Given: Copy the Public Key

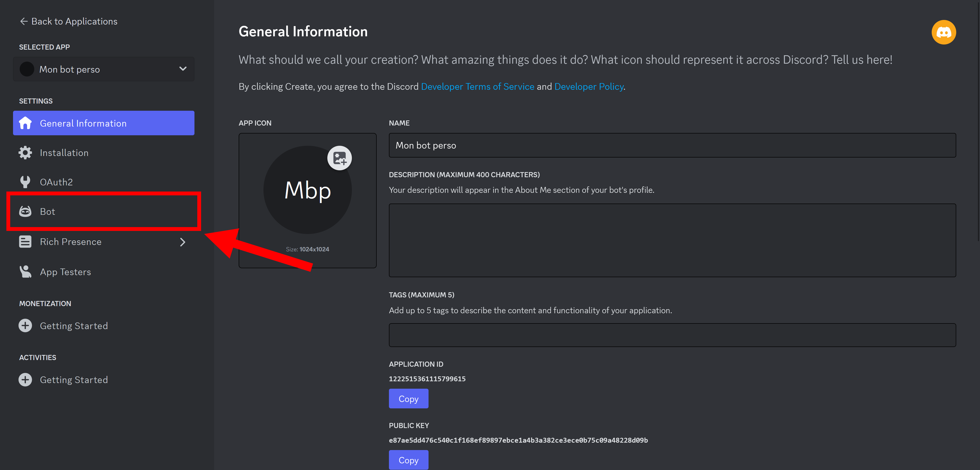Looking at the screenshot, I should point(409,460).
